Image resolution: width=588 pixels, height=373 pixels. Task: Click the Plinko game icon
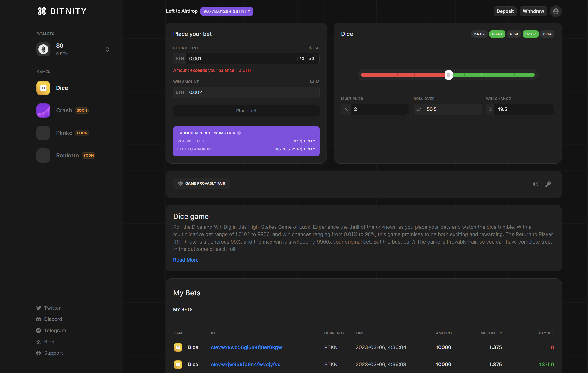(43, 133)
